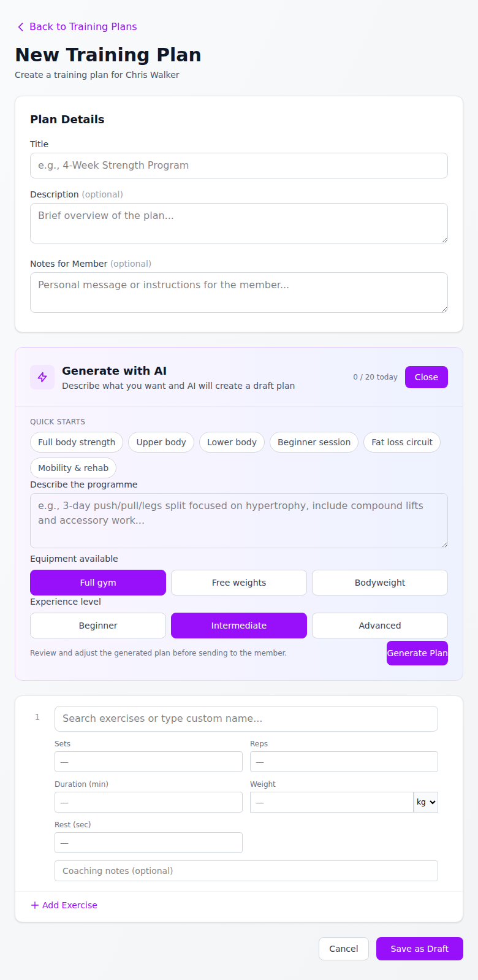This screenshot has height=980, width=478.
Task: Click Save as Draft
Action: pyautogui.click(x=419, y=948)
